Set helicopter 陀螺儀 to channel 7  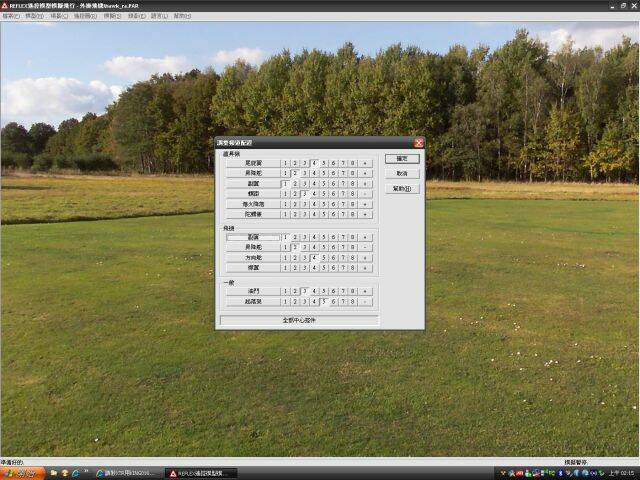(x=343, y=214)
